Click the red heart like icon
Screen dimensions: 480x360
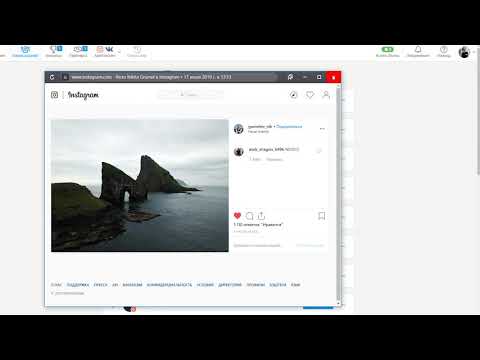[x=237, y=216]
